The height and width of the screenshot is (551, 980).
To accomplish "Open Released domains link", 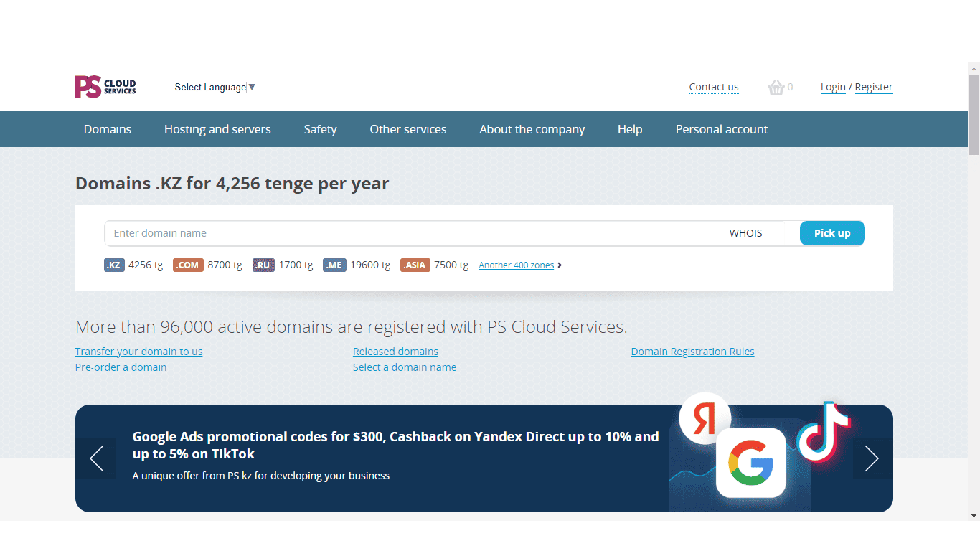I will pos(395,352).
